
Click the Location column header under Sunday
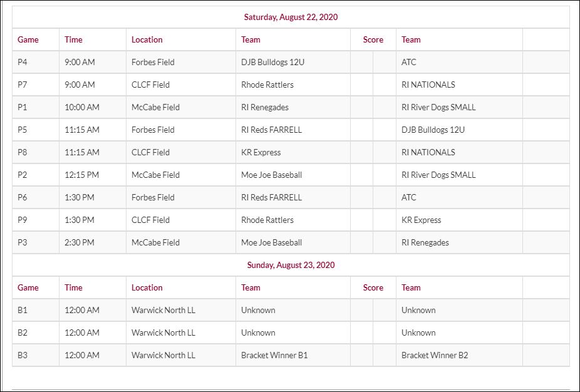click(147, 287)
